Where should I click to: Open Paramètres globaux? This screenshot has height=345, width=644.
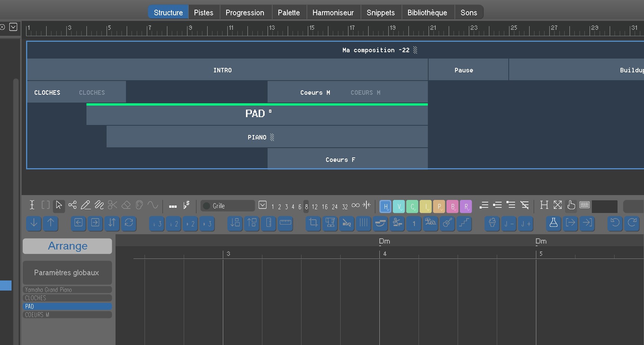pos(67,273)
